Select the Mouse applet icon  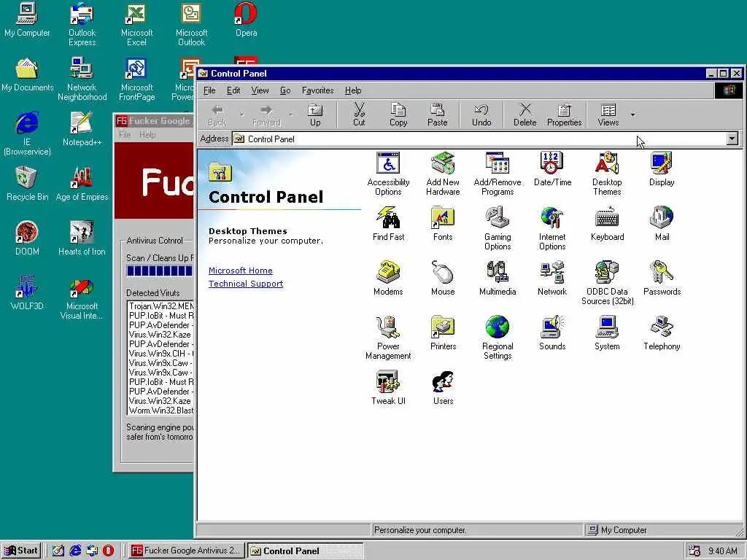(x=443, y=279)
